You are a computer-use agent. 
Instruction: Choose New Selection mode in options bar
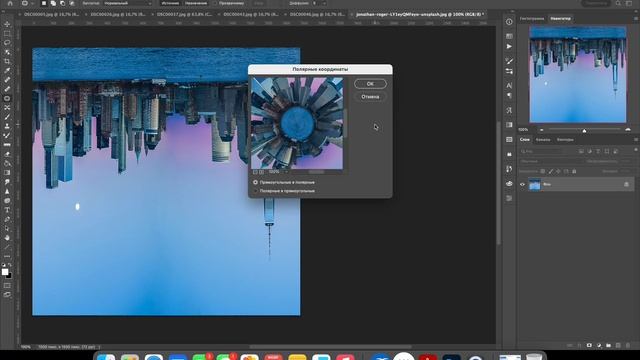[x=44, y=3]
